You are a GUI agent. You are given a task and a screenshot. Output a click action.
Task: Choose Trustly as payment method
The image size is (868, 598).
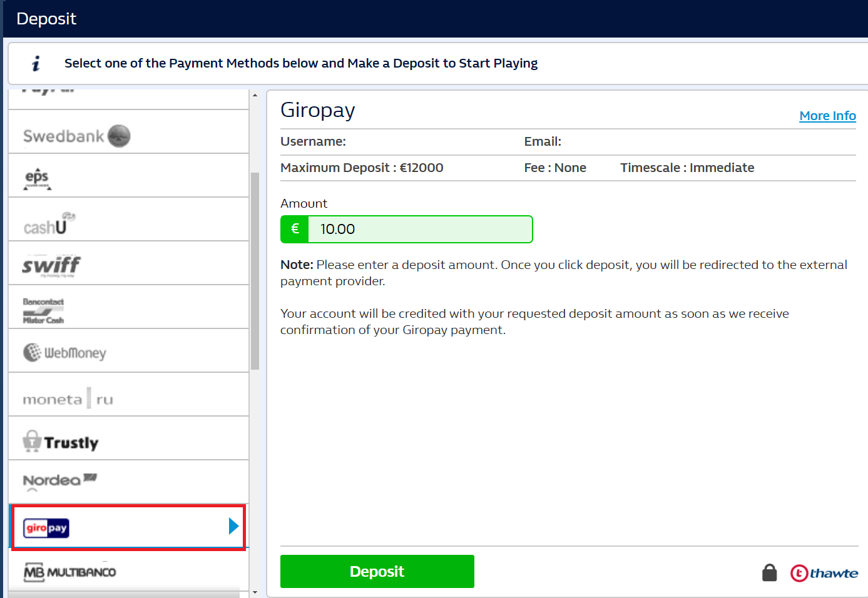tap(128, 438)
